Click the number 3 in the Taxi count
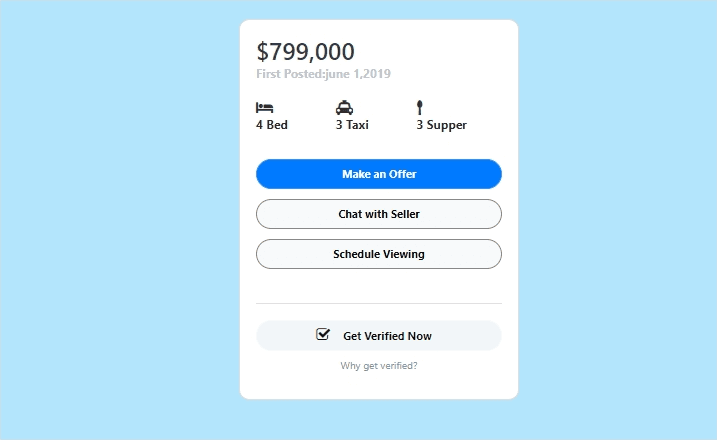Screen dimensions: 717x440 (340, 125)
